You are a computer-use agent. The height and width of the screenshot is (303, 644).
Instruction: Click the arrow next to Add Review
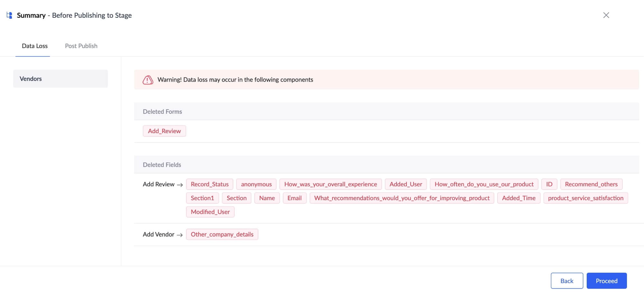tap(180, 185)
